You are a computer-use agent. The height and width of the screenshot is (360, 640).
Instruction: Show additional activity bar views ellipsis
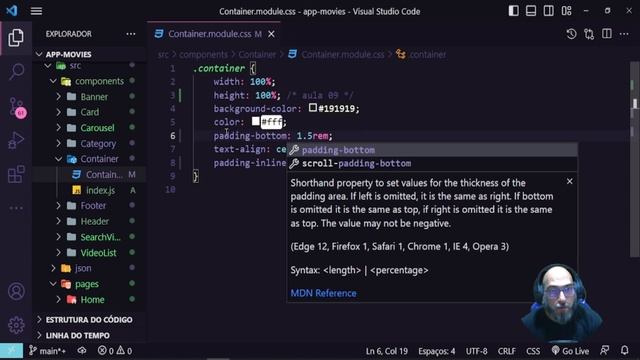16,208
